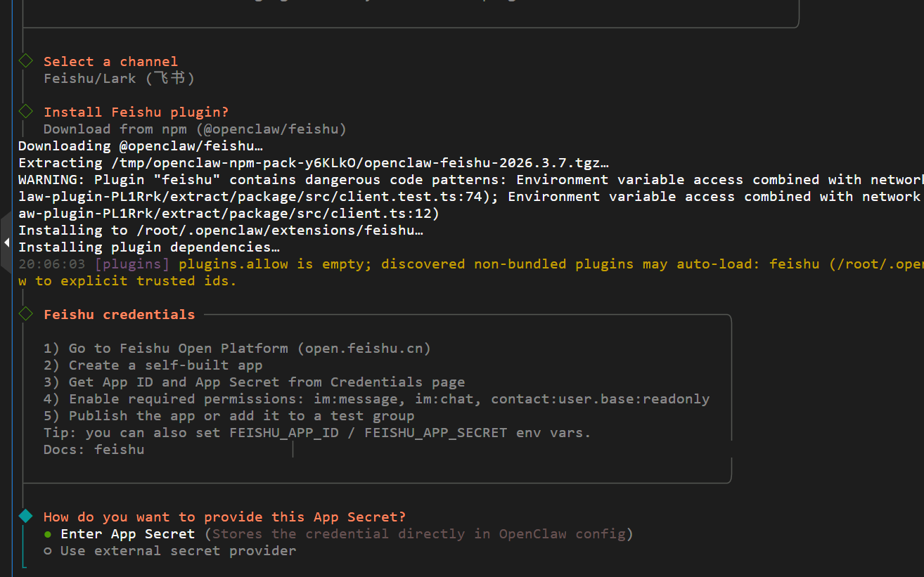Open the feishu Docs link
This screenshot has height=577, width=924.
coord(120,450)
